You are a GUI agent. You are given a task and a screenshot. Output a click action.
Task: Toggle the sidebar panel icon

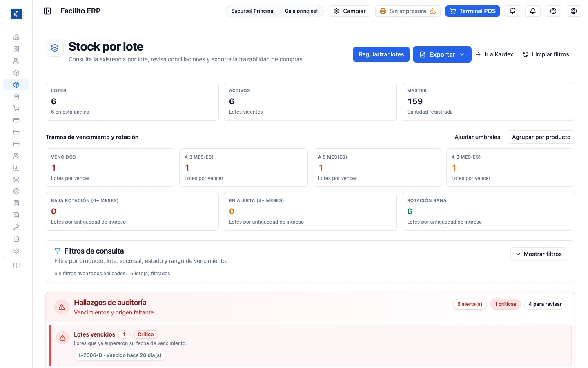[x=47, y=11]
